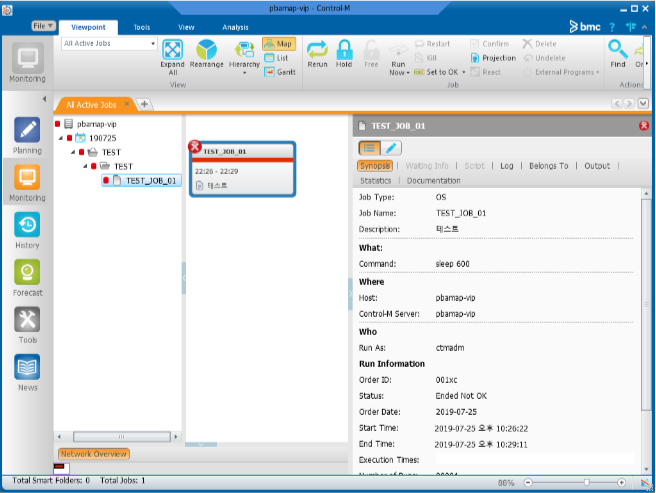Image resolution: width=656 pixels, height=493 pixels.
Task: Open the All Active Jobs dropdown
Action: [x=153, y=44]
